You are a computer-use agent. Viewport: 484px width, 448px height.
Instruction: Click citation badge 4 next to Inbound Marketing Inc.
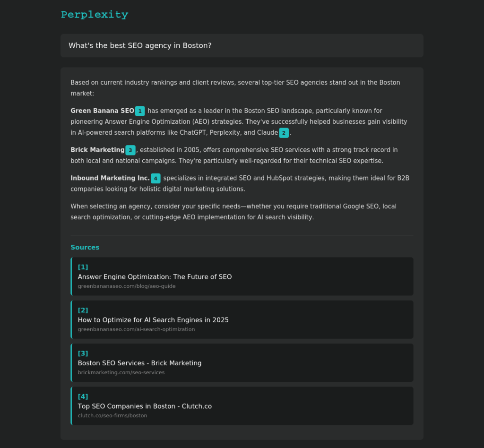(156, 179)
